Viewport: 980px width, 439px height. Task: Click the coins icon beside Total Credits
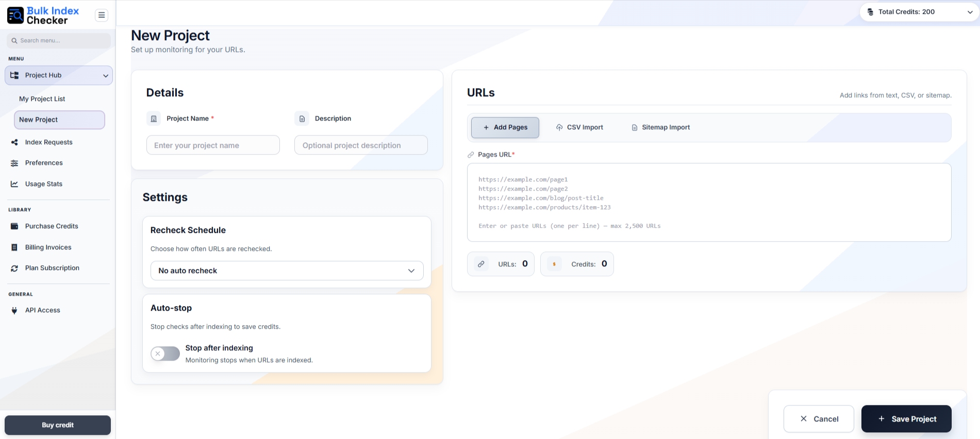[870, 12]
